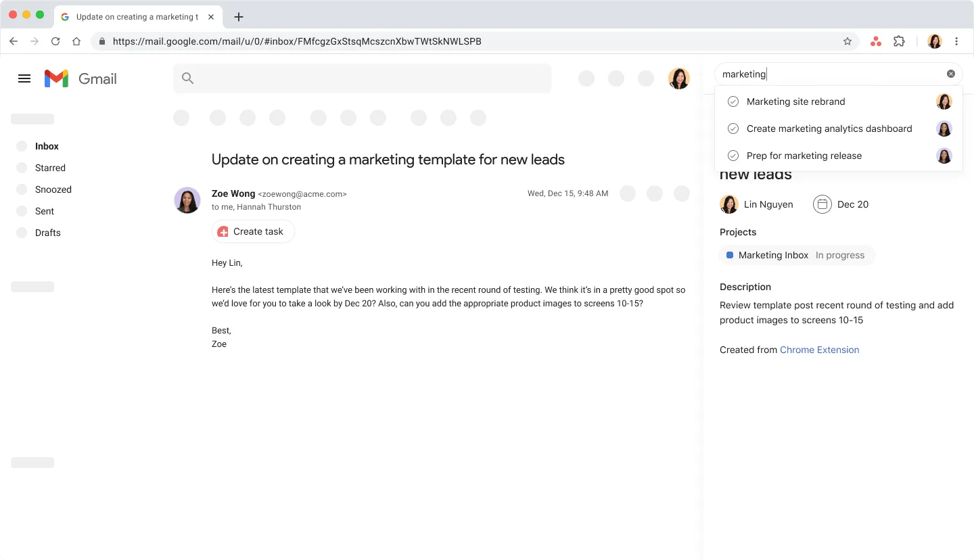The image size is (974, 560).
Task: Open the Chrome extensions puzzle icon
Action: 899,41
